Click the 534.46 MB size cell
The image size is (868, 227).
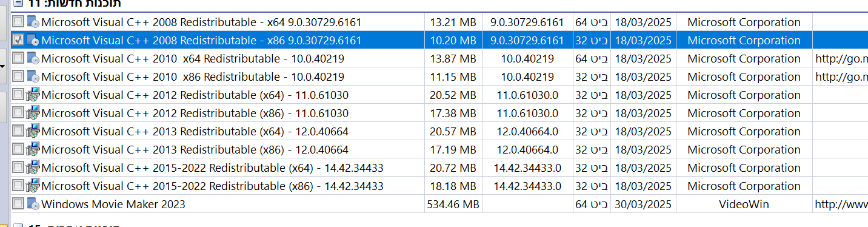(x=453, y=205)
